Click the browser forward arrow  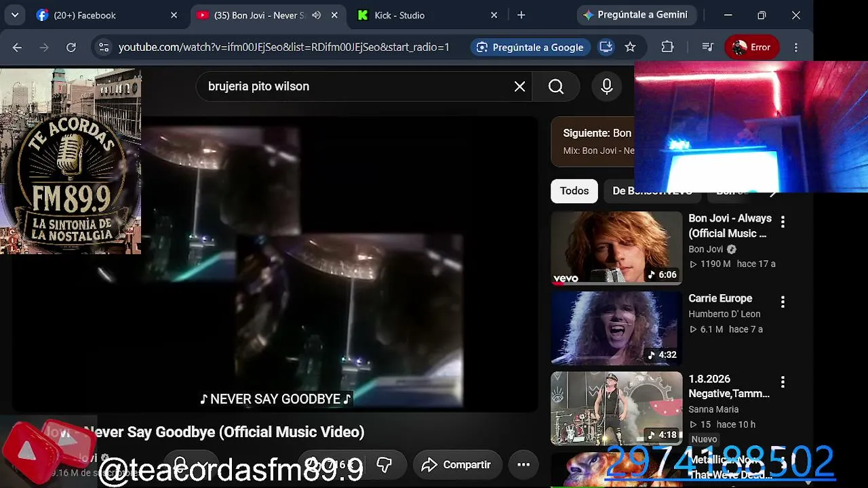point(44,47)
